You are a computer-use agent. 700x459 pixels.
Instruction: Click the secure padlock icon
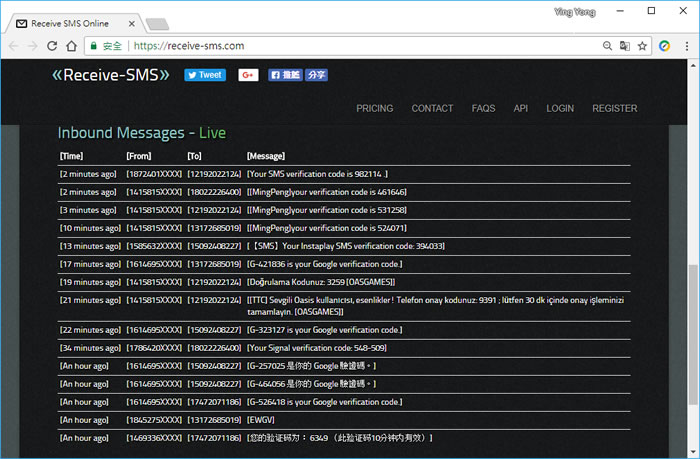coord(94,46)
